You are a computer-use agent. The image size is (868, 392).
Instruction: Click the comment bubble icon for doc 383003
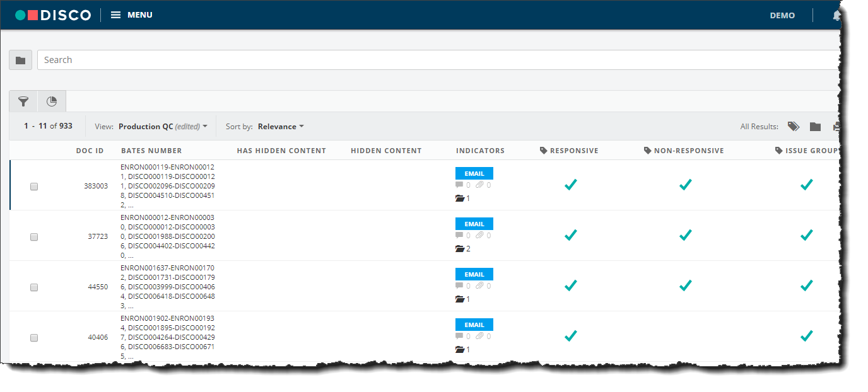point(459,185)
